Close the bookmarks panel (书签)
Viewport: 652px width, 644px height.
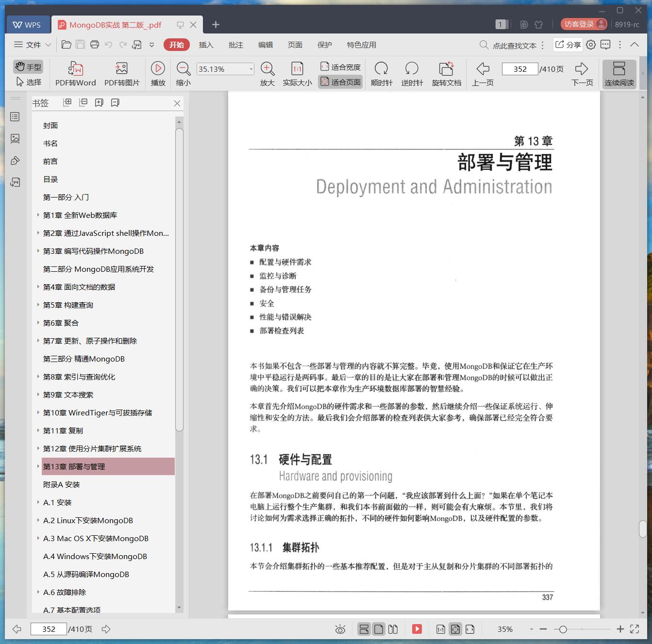click(x=177, y=103)
